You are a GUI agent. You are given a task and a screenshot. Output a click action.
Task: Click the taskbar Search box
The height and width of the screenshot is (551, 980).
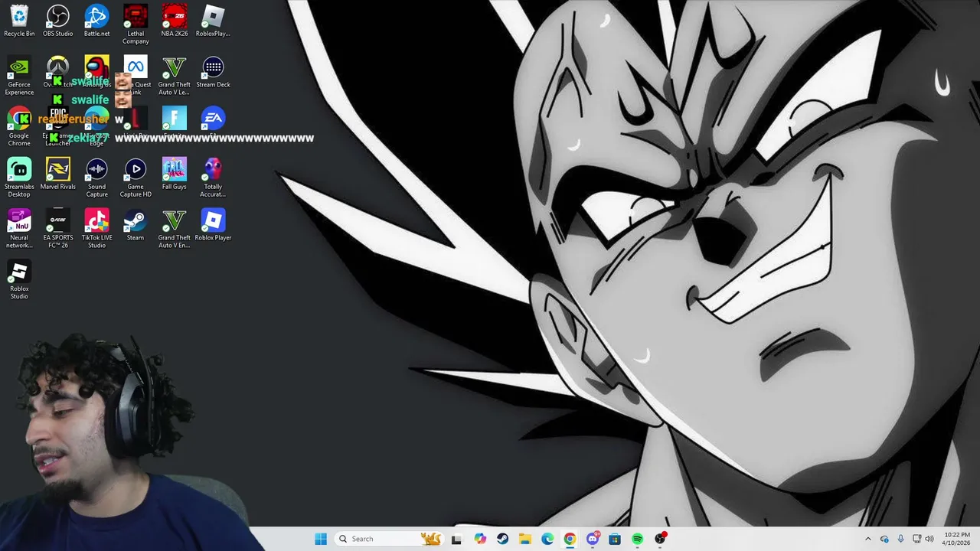pos(389,539)
